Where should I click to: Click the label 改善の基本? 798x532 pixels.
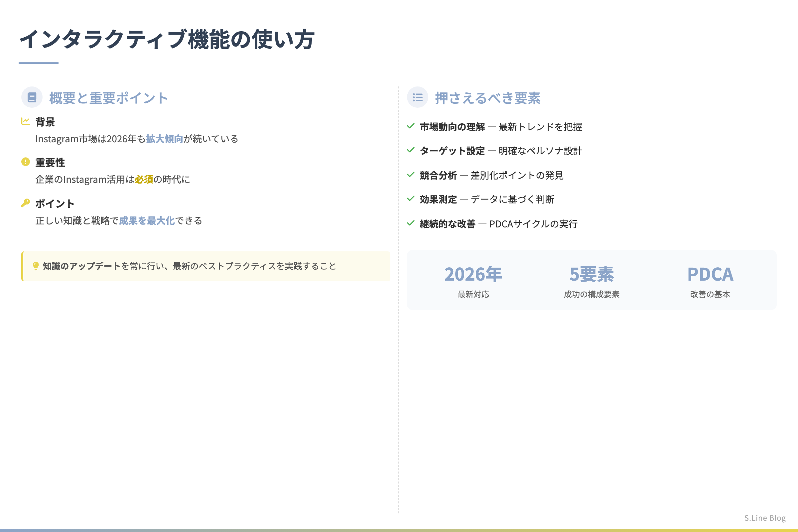[710, 295]
